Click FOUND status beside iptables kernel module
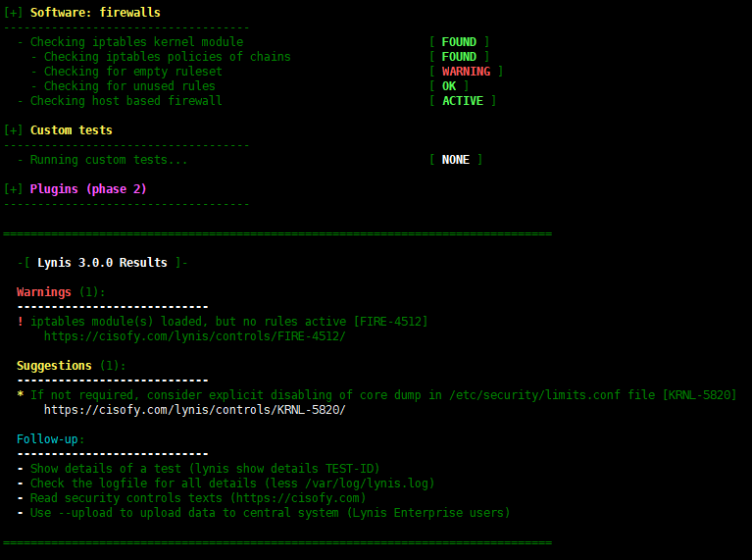 click(459, 42)
